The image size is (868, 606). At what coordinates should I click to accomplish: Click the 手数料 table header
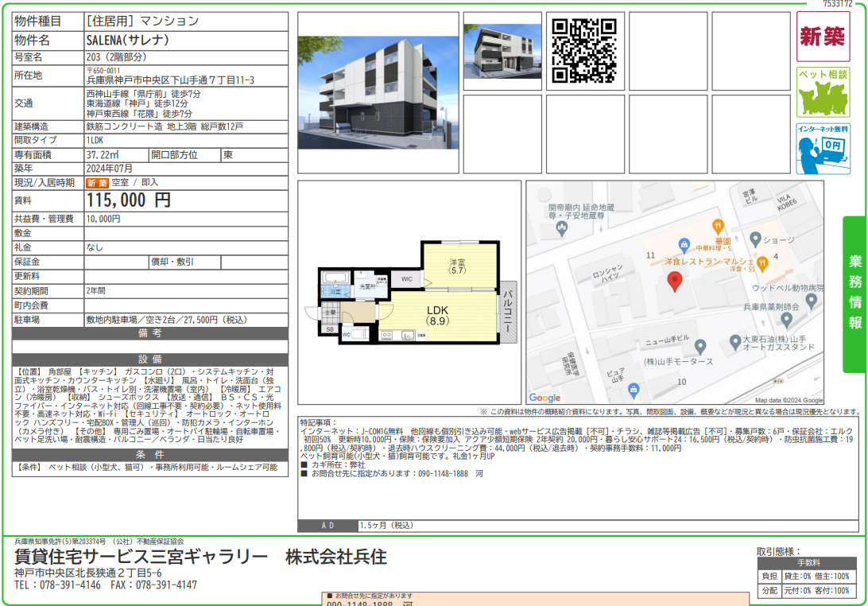coord(808,563)
